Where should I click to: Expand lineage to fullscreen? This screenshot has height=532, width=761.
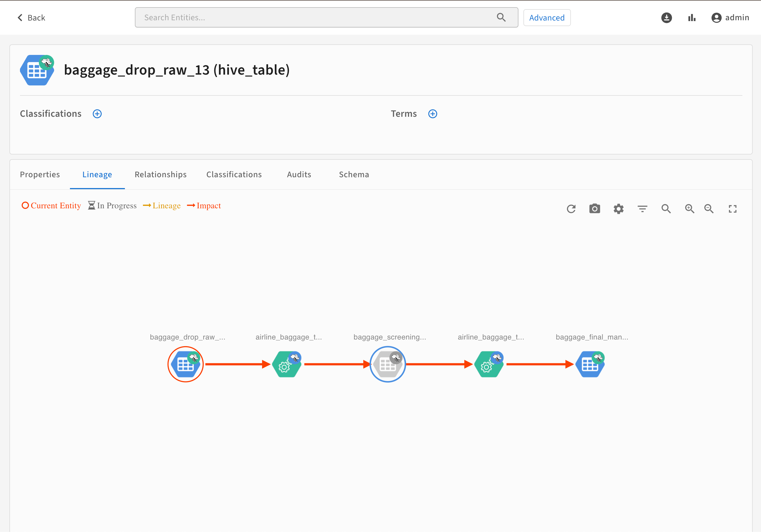coord(732,209)
